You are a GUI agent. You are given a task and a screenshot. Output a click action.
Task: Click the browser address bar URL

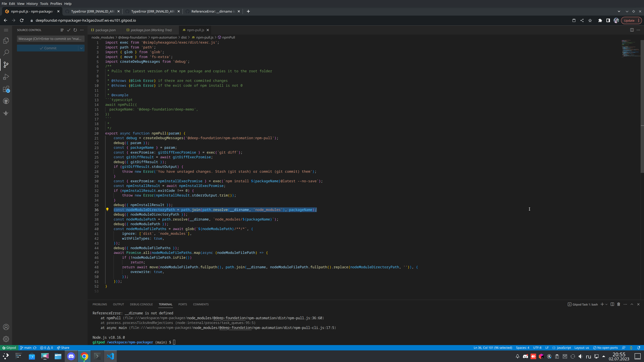(x=86, y=20)
